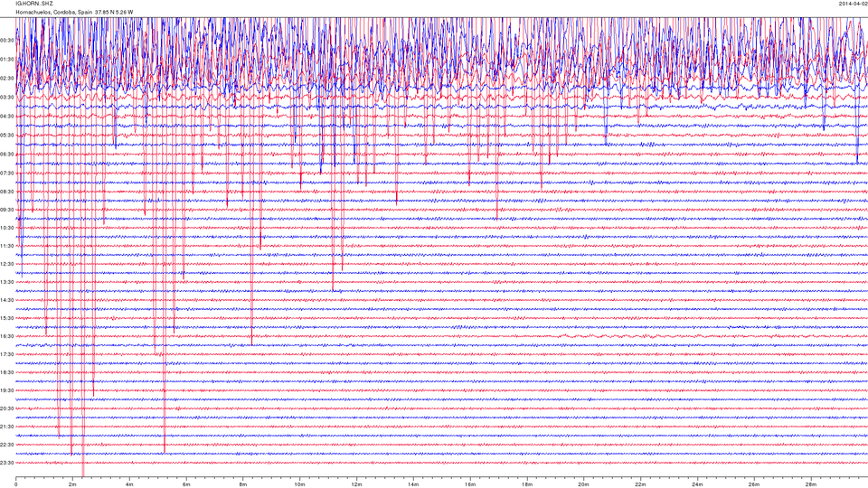Click the 2014-04 date label at top right

click(853, 4)
